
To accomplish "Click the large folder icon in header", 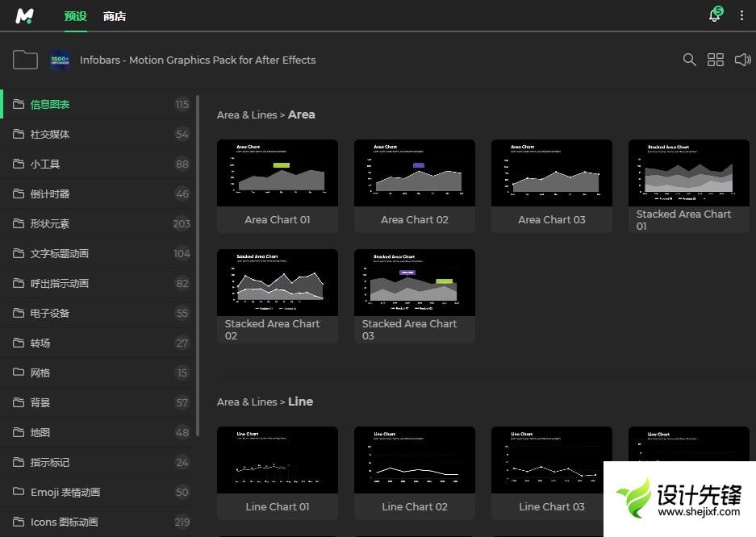I will pos(25,60).
